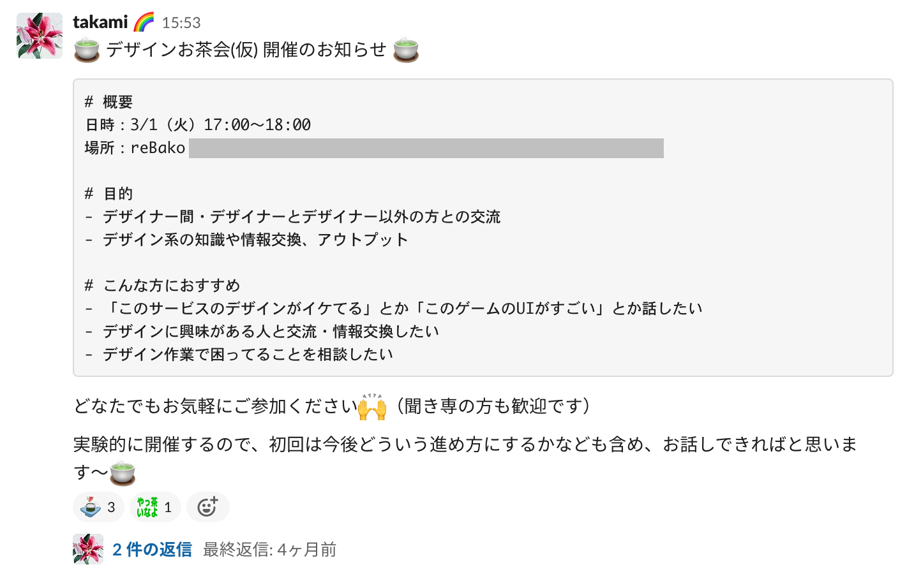Toggle the tea cup reaction showing 3
The width and height of the screenshot is (914, 588).
point(98,506)
